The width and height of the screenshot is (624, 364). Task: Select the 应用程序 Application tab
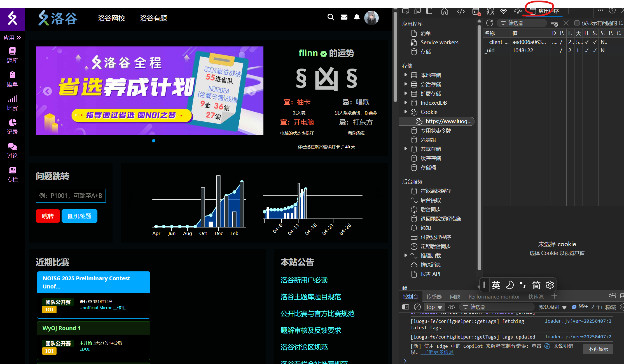pos(544,11)
